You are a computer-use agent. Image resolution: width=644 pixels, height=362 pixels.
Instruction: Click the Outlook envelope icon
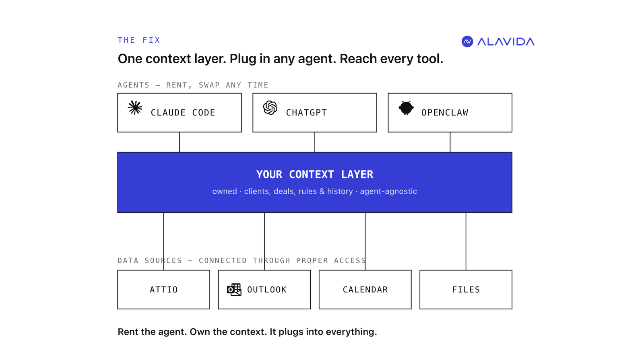pyautogui.click(x=234, y=290)
